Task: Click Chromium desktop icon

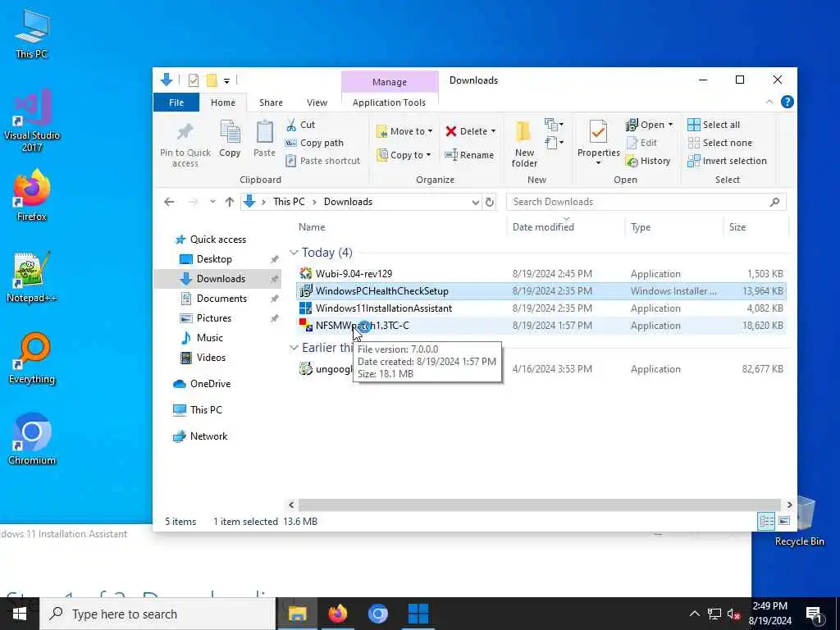Action: (x=32, y=440)
